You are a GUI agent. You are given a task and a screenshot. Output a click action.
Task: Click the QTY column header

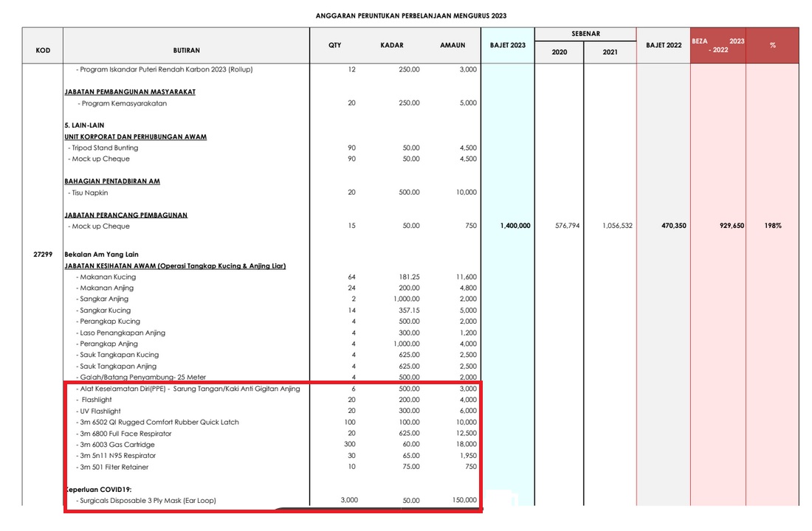(334, 45)
